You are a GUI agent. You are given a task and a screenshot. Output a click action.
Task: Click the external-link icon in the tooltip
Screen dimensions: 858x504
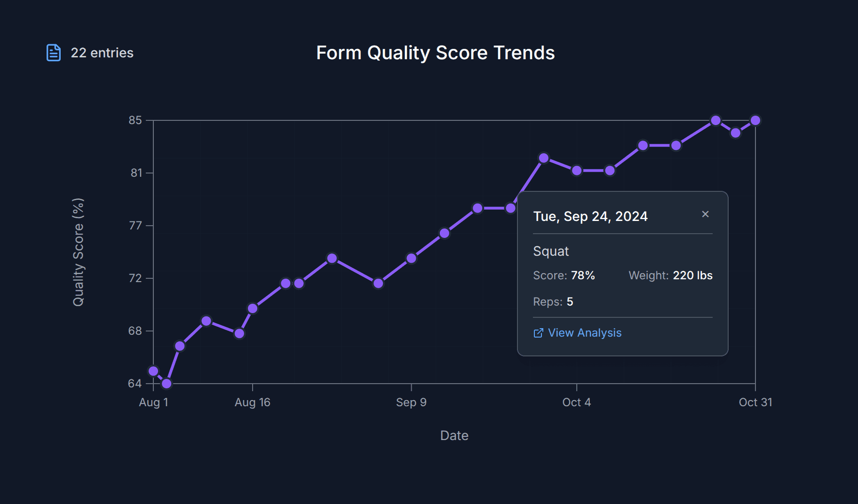538,333
